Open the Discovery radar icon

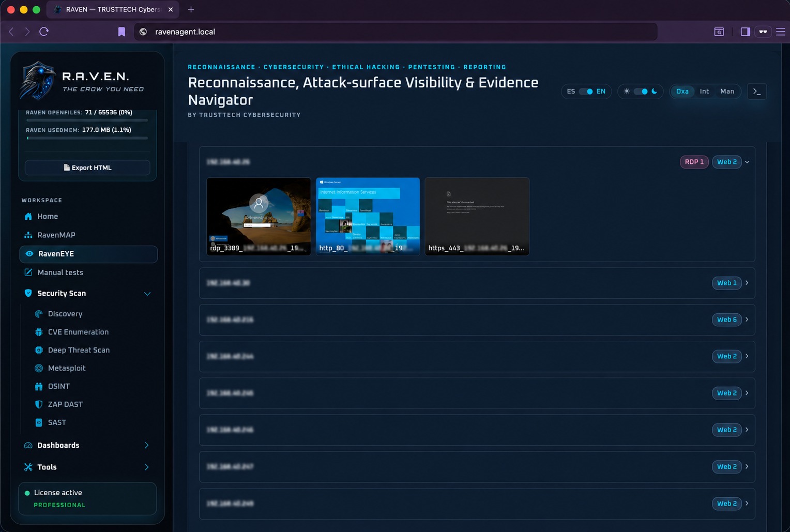[39, 314]
